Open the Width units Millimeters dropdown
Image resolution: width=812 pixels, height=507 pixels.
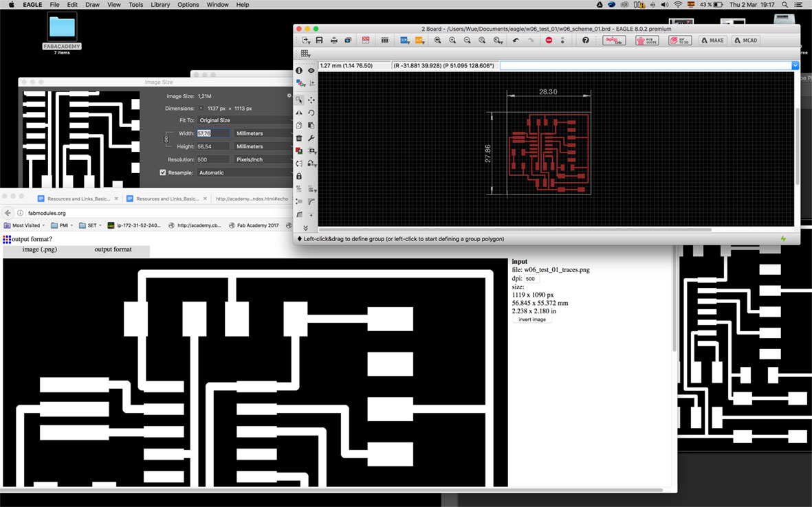click(263, 133)
